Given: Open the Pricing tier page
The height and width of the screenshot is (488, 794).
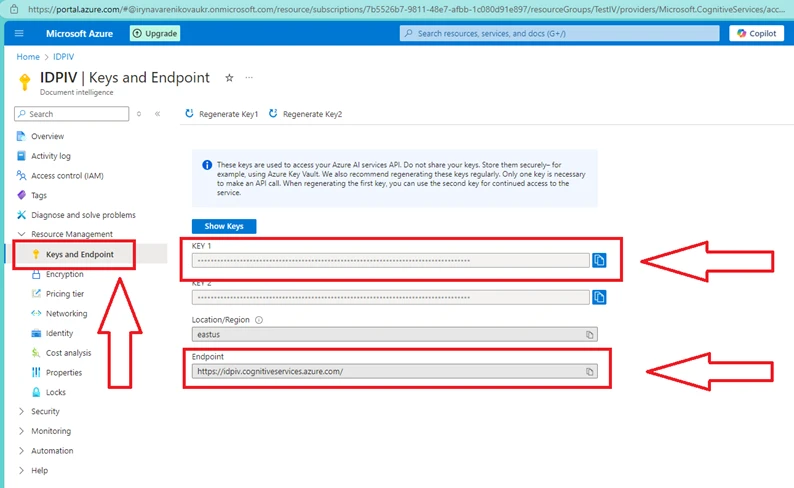Looking at the screenshot, I should coord(65,294).
